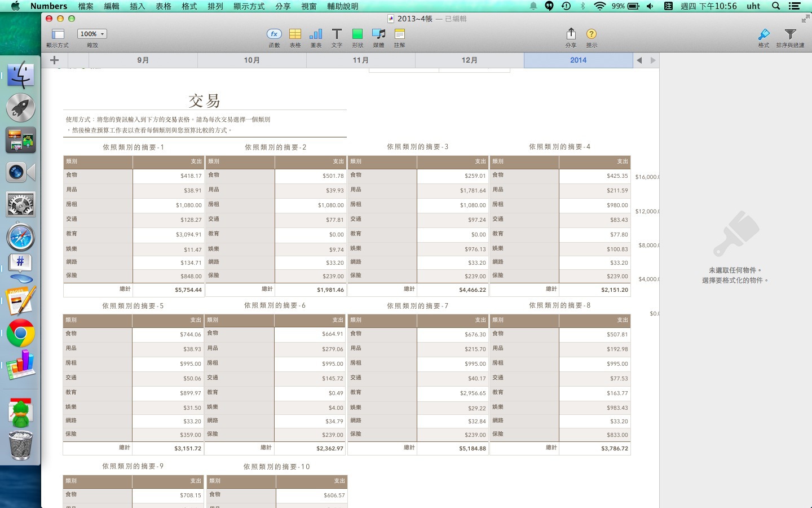Click the Time Machine menu bar icon
The width and height of the screenshot is (812, 508).
point(566,6)
